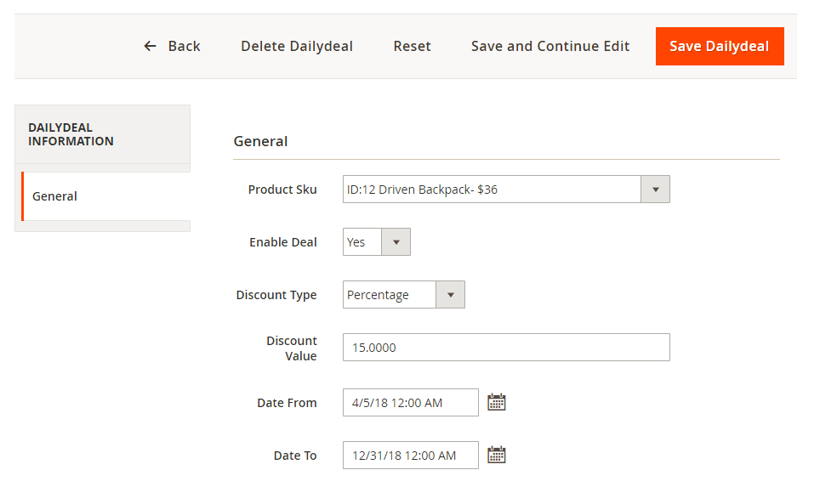This screenshot has height=504, width=820.
Task: Click the General section heading
Action: pos(260,141)
